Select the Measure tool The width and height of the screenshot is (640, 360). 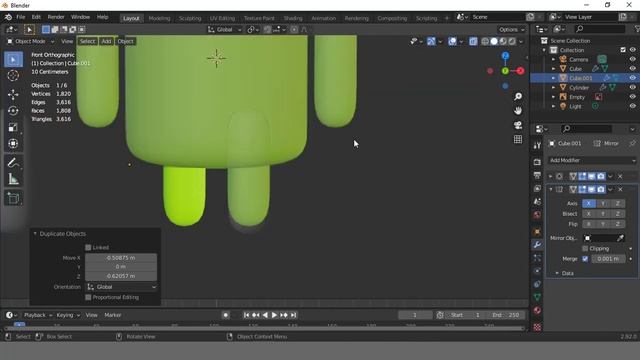tap(13, 179)
